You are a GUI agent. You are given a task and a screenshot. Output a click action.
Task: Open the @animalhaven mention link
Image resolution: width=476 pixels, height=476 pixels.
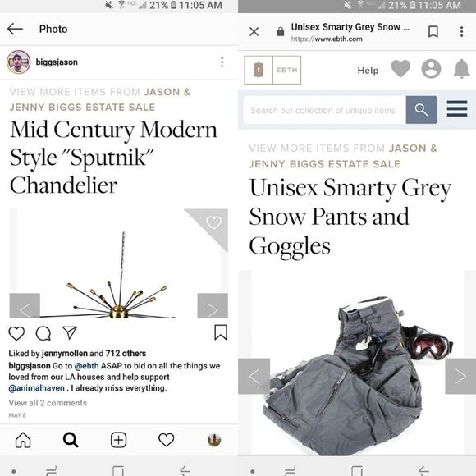[x=36, y=388]
